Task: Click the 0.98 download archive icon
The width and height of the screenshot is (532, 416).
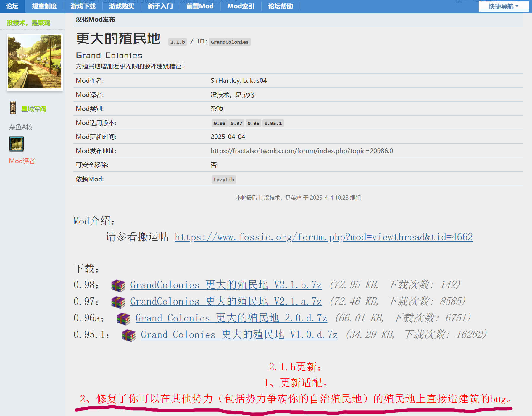Action: point(118,285)
